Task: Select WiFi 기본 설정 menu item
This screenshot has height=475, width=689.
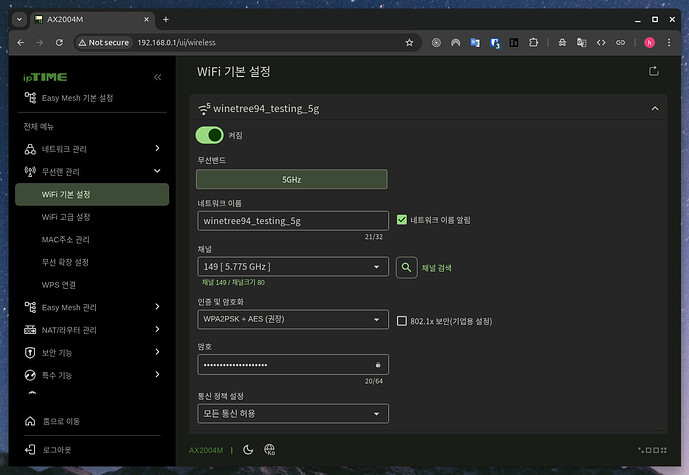Action: (92, 194)
